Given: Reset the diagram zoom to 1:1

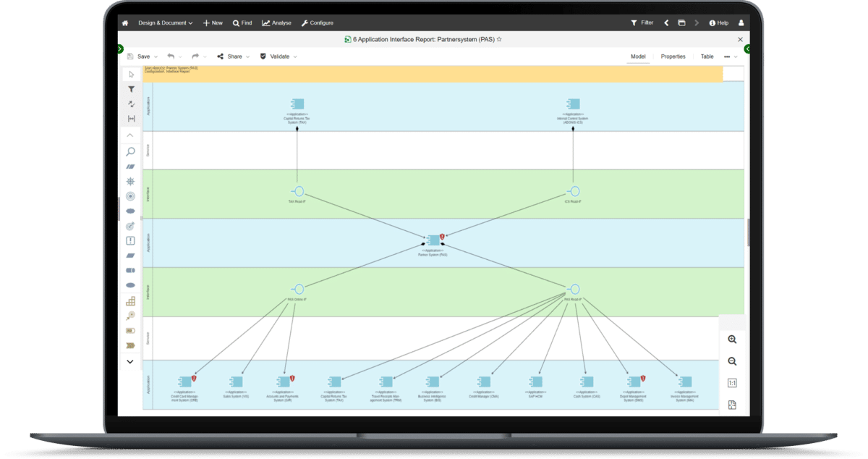Looking at the screenshot, I should pyautogui.click(x=732, y=383).
